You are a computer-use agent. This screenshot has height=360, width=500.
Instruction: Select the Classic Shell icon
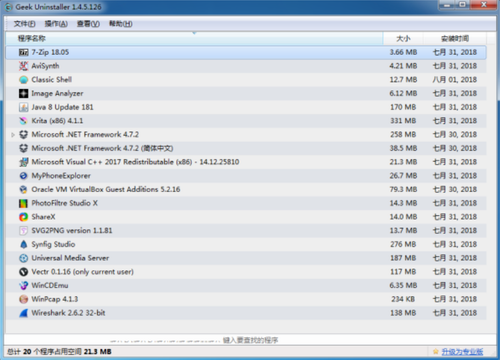(x=23, y=80)
